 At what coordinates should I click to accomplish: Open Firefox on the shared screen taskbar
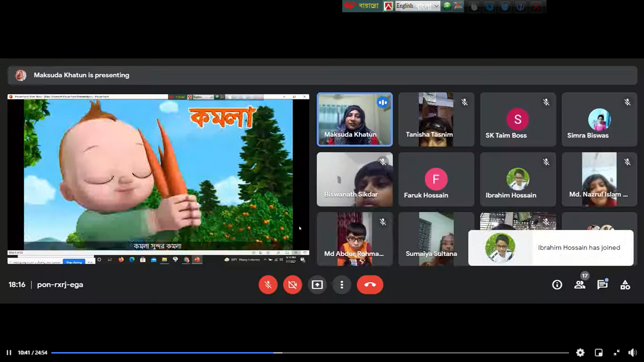(121, 260)
